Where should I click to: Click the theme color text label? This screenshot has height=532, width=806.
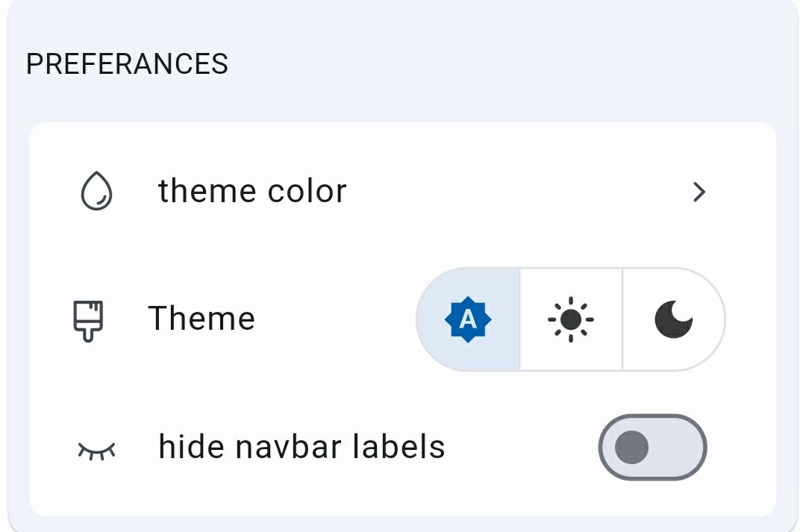pos(252,190)
